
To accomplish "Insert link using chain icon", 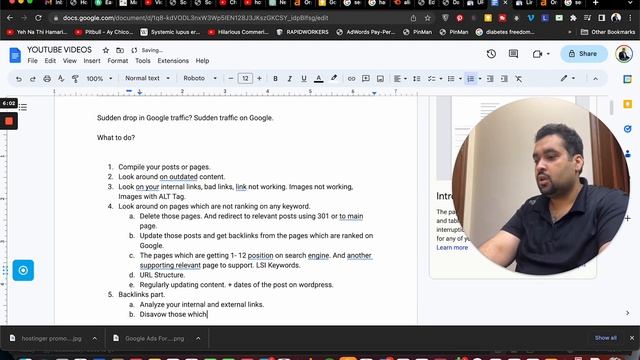I will point(351,79).
